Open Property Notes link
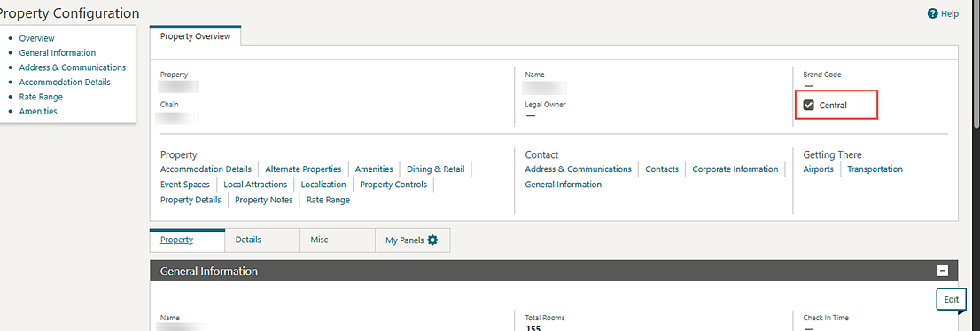 click(264, 200)
